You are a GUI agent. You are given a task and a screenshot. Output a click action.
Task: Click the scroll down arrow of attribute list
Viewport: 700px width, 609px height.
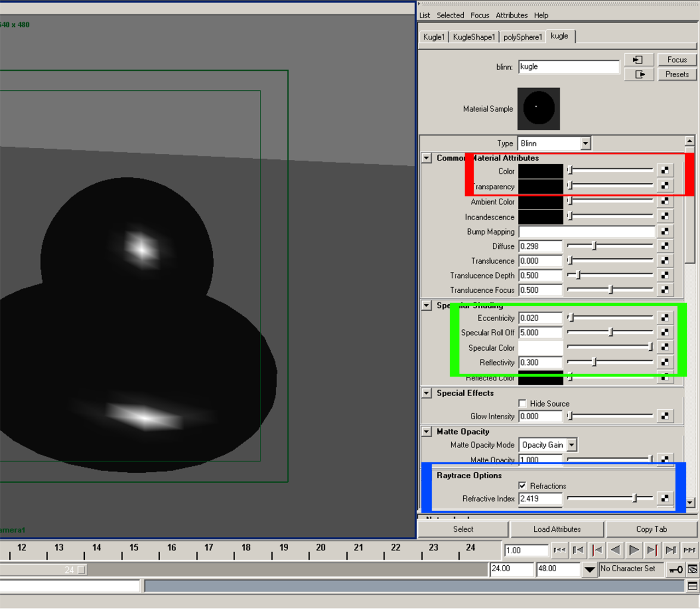click(690, 502)
